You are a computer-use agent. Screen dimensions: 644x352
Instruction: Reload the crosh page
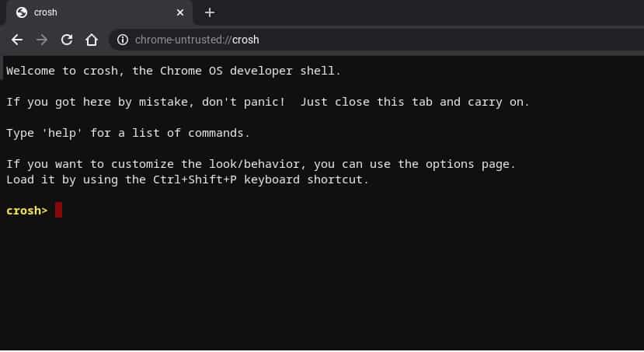(67, 40)
